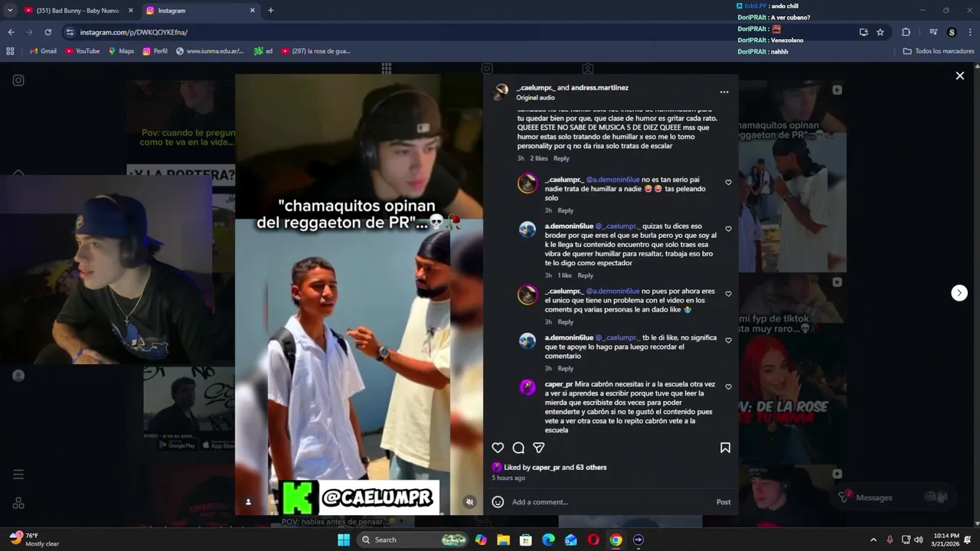Close the Bad Bunny YouTube tab
The width and height of the screenshot is (980, 551).
[130, 11]
